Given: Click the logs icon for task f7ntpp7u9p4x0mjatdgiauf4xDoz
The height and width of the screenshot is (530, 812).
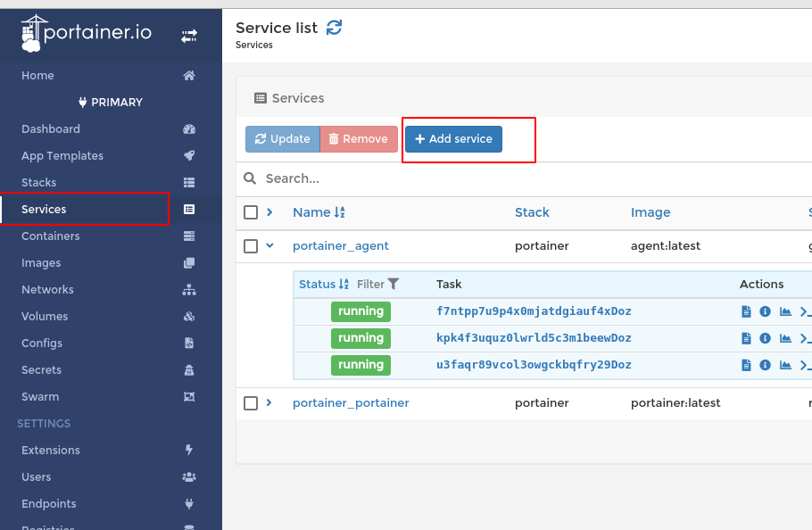Looking at the screenshot, I should (746, 311).
